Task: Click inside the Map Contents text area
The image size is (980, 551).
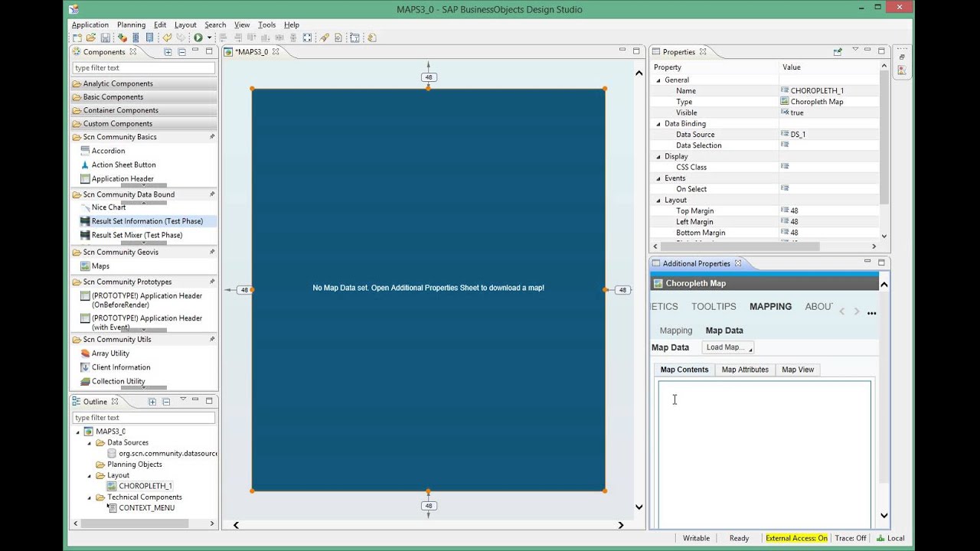Action: (x=764, y=454)
